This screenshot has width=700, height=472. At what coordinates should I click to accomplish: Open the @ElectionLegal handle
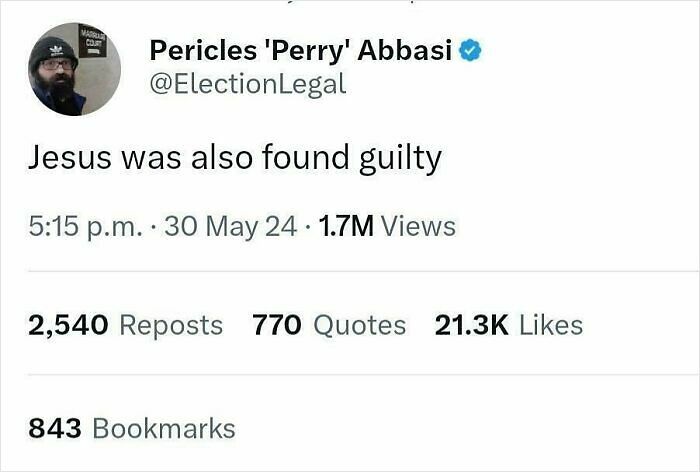pos(247,83)
